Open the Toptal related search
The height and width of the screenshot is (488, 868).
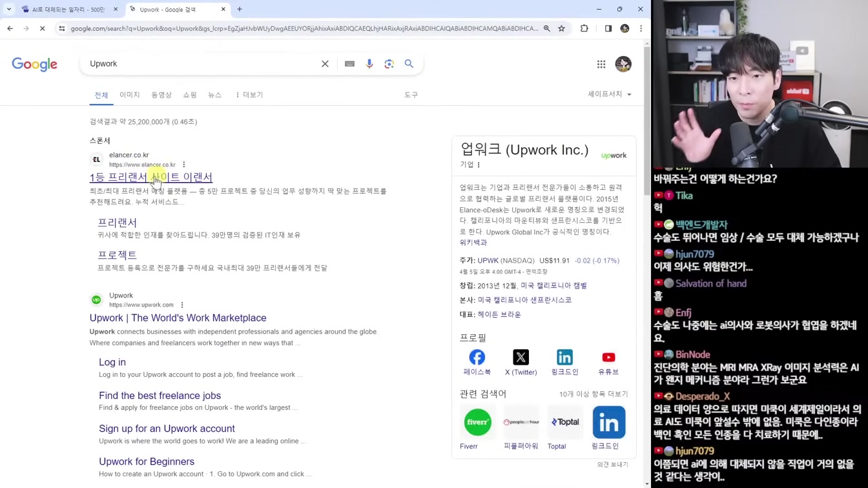point(565,427)
